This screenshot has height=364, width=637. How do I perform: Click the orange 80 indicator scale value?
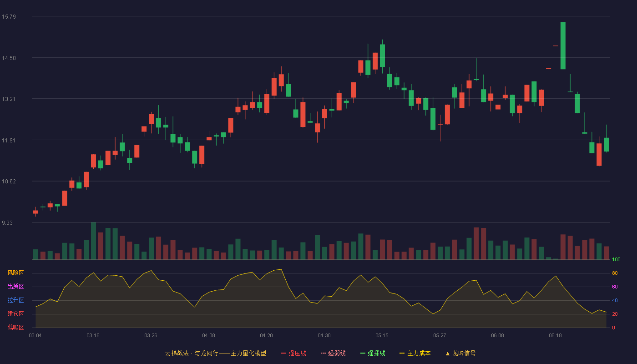click(615, 273)
